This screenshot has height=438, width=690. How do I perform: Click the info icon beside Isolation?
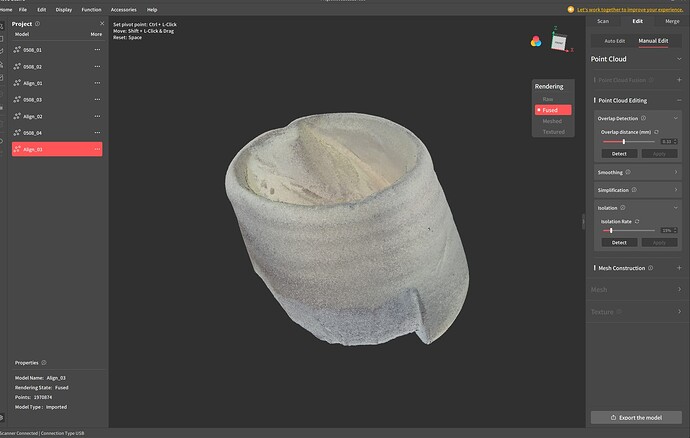623,208
